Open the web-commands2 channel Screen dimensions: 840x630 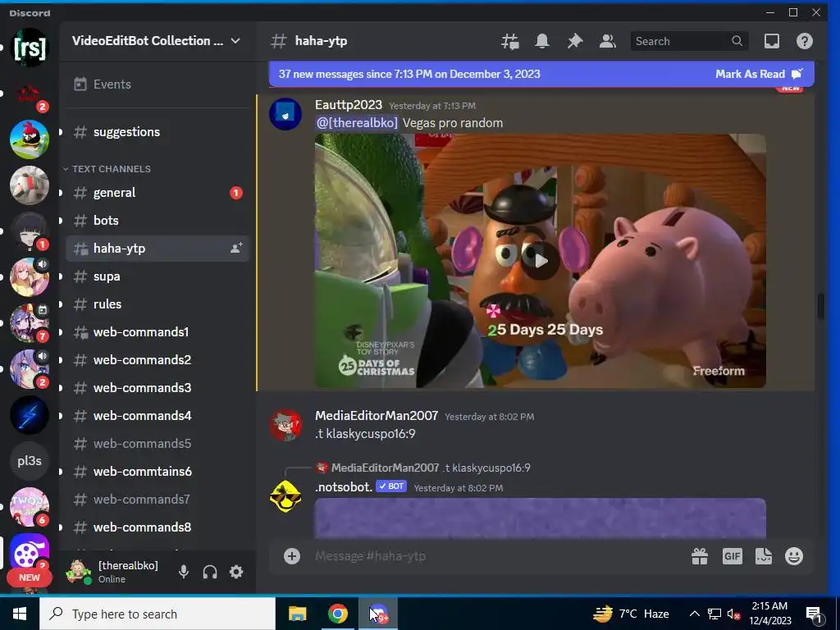157,360
